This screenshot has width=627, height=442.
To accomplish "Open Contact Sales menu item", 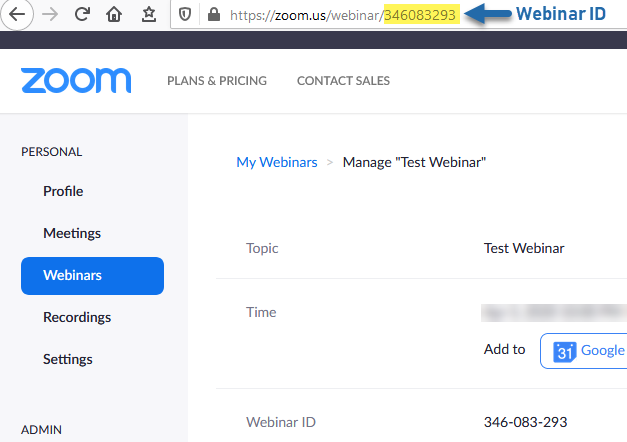I will point(343,81).
